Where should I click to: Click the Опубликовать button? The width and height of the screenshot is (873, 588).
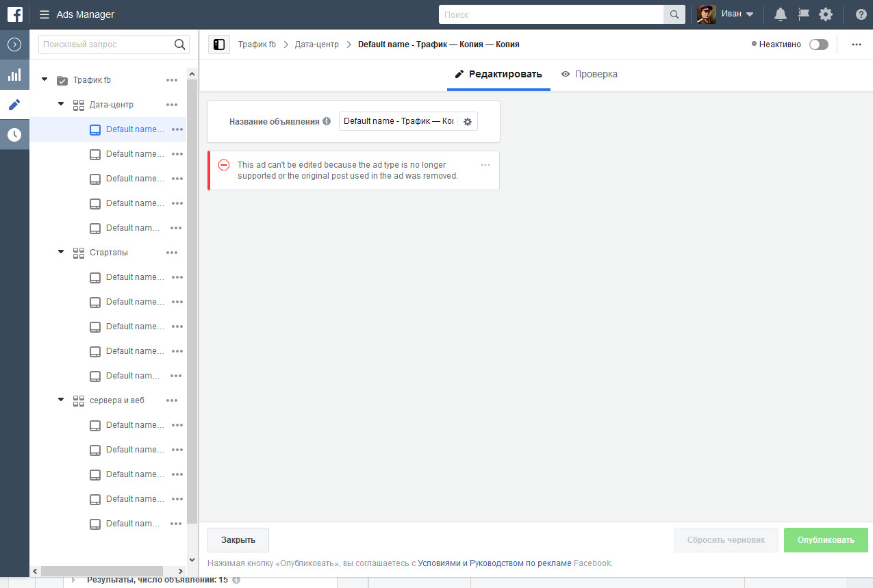pyautogui.click(x=826, y=540)
